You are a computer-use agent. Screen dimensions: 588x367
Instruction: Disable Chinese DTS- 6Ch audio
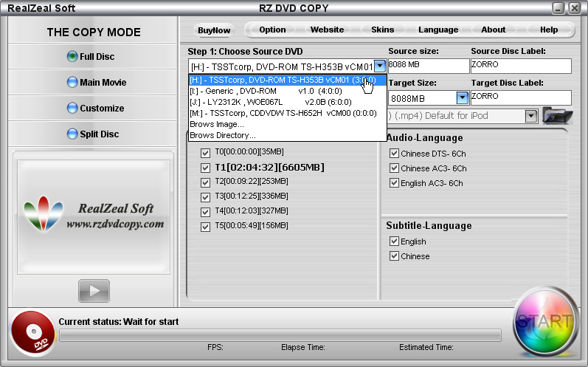pyautogui.click(x=394, y=154)
